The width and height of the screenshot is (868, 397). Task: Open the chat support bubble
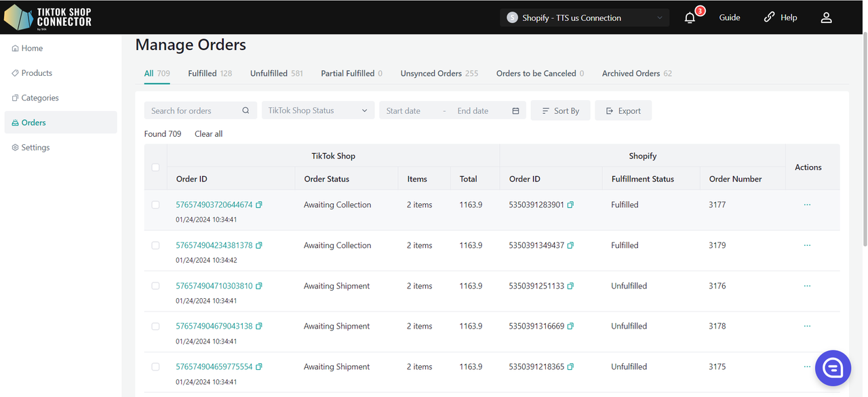(833, 368)
